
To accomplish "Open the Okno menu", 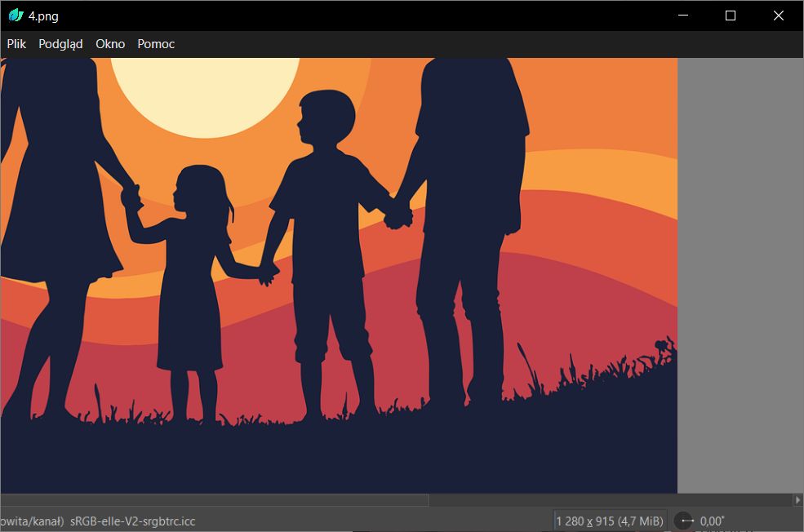I will 109,44.
